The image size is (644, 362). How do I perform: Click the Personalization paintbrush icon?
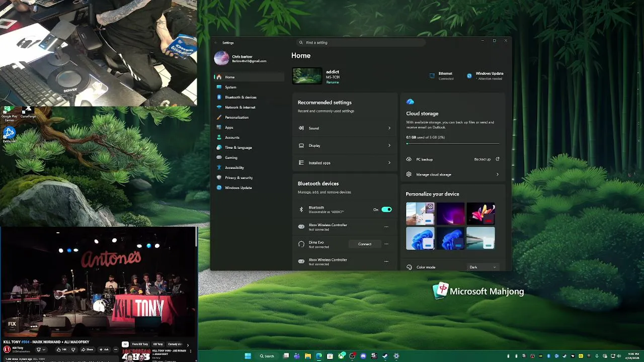tap(219, 117)
